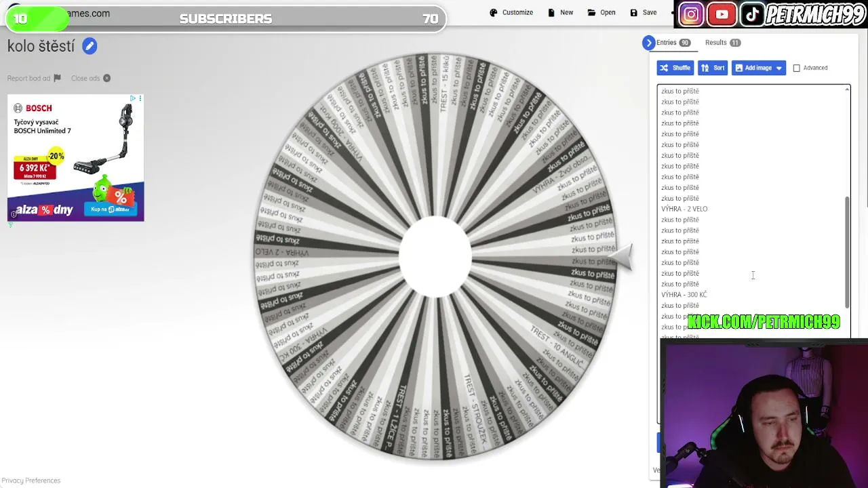This screenshot has height=488, width=868.
Task: Click the wheel title 'kolo štěstí'
Action: pos(41,46)
